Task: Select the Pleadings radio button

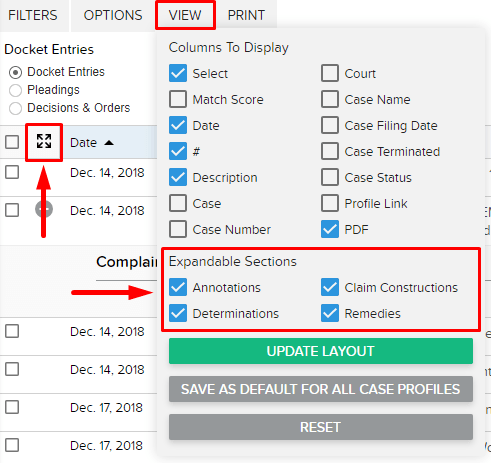Action: click(15, 90)
